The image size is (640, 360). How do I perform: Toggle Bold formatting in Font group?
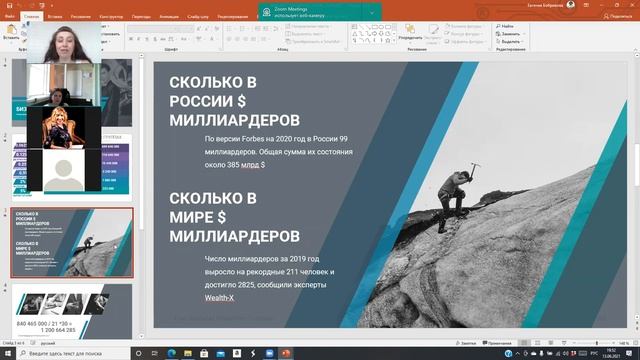131,39
